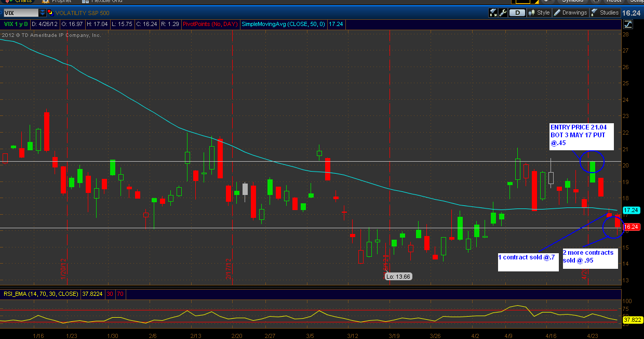Click the 2/13 date on time axis
The height and width of the screenshot is (339, 644).
tap(196, 335)
